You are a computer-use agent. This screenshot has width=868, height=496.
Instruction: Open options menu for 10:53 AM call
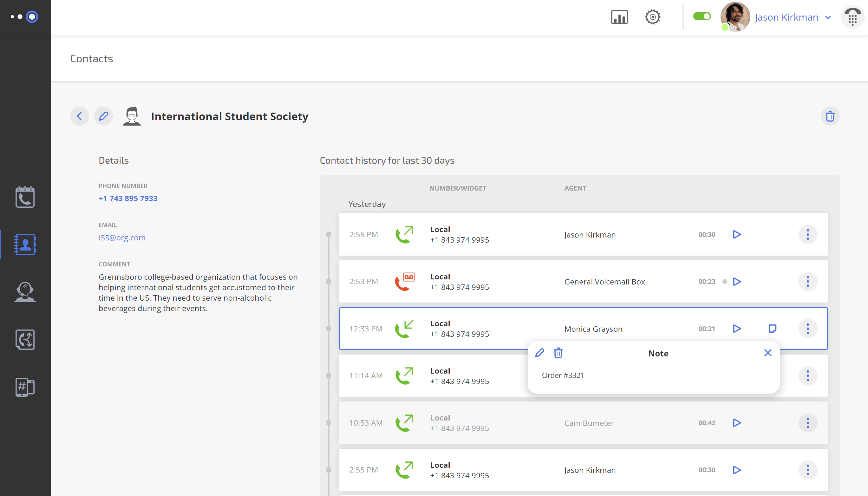pyautogui.click(x=807, y=423)
